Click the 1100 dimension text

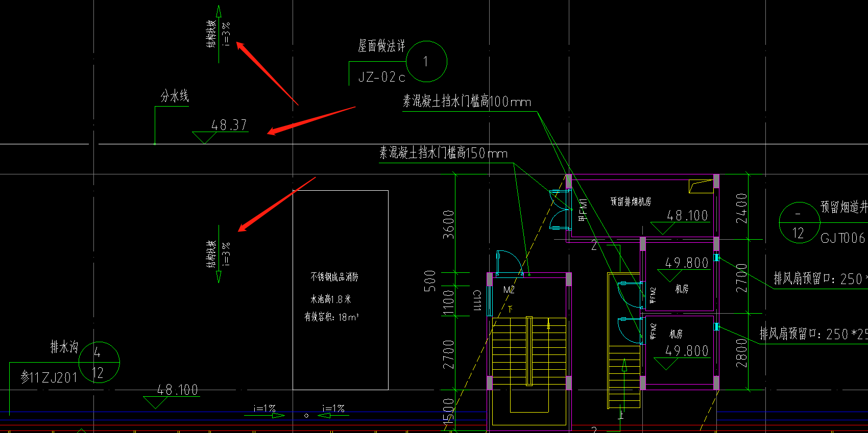(x=448, y=303)
